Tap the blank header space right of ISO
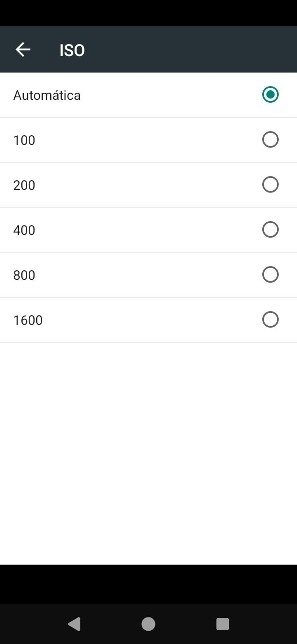 [190, 49]
